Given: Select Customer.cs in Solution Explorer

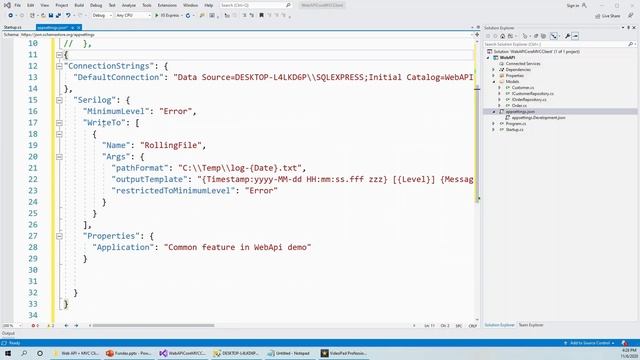Looking at the screenshot, I should tap(523, 88).
